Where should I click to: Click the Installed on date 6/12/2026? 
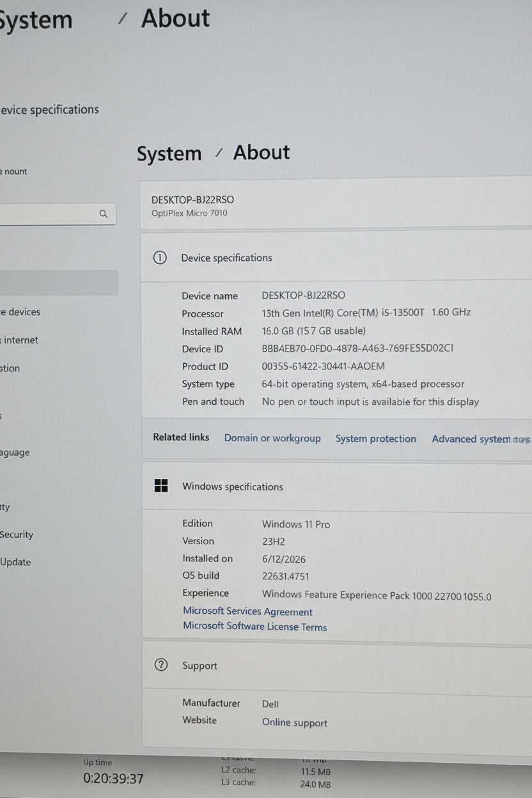point(284,559)
